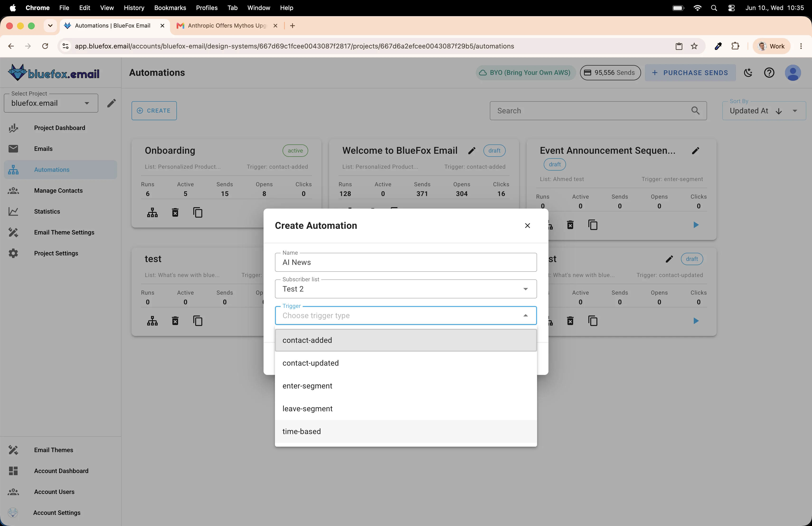Collapse the Trigger dropdown arrow
Viewport: 812px width, 526px height.
[525, 316]
